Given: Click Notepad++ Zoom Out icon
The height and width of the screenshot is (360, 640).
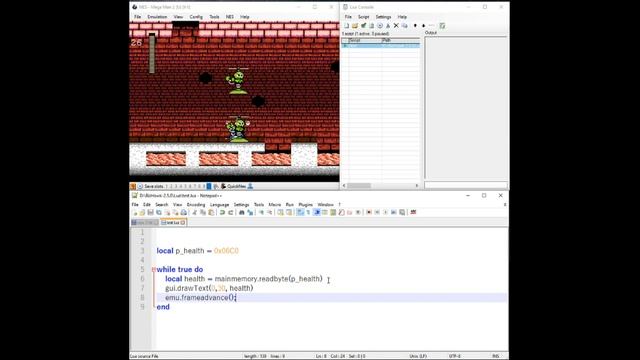Looking at the screenshot, I should tap(270, 212).
